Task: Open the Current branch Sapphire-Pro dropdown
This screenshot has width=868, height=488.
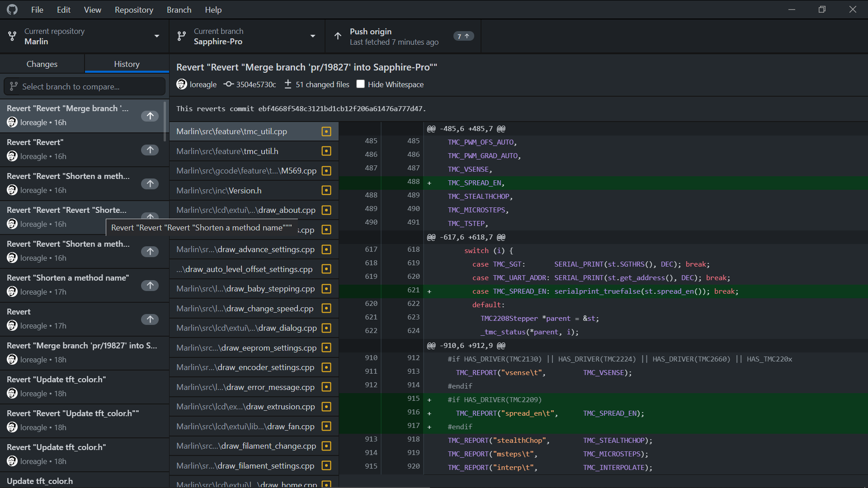Action: point(247,36)
